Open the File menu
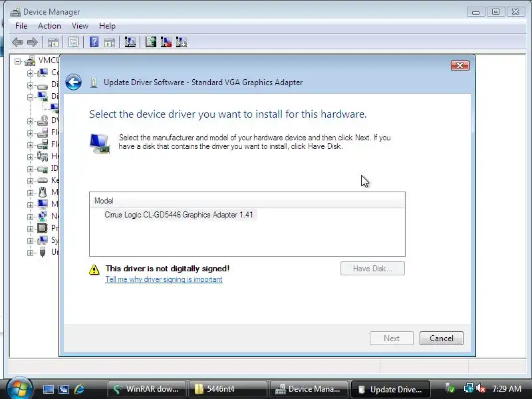Screen dimensions: 532x399 pyautogui.click(x=21, y=26)
